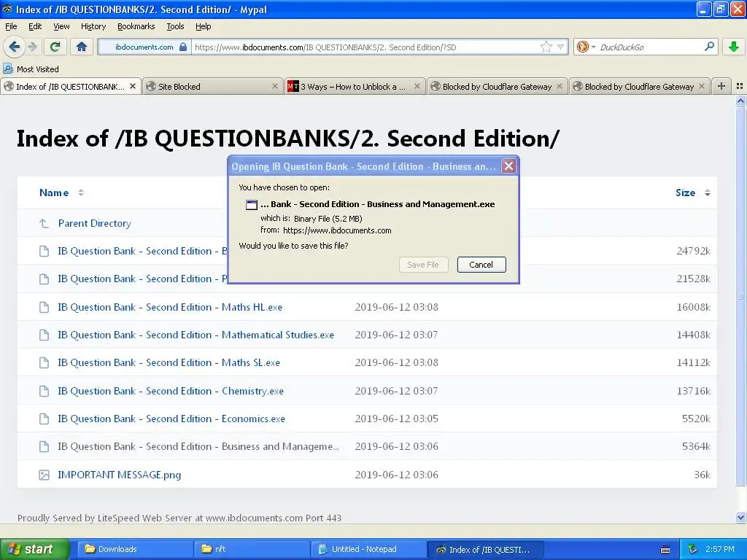Image resolution: width=747 pixels, height=560 pixels.
Task: Click the system tray notification icon near clock
Action: (693, 549)
